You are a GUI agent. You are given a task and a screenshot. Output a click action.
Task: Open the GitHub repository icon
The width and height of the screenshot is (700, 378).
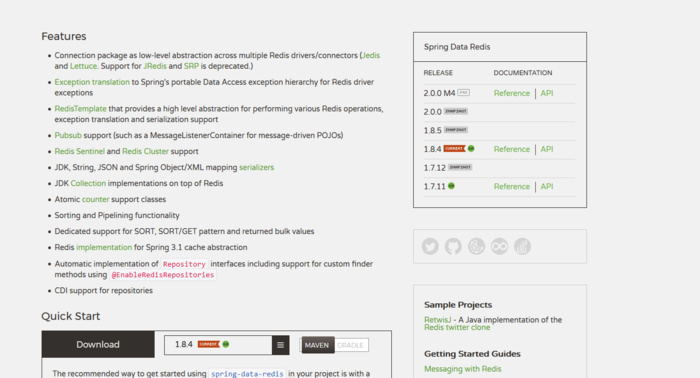[x=453, y=246]
